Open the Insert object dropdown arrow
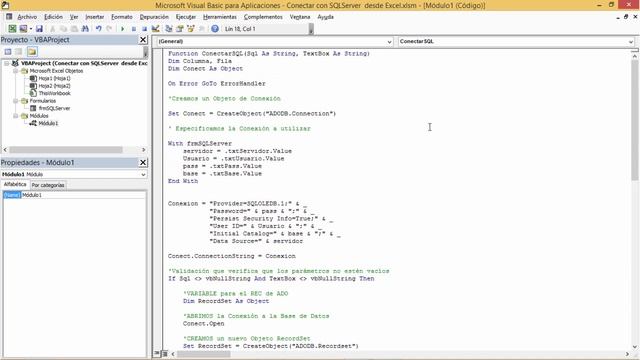This screenshot has height=360, width=640. [x=31, y=29]
